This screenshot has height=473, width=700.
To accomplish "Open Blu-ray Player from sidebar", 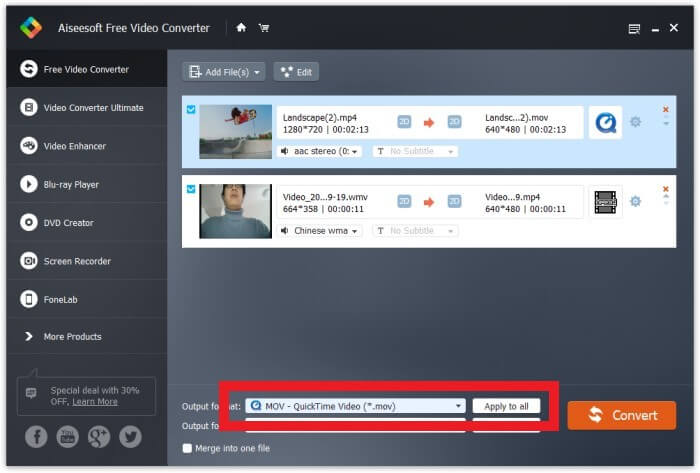I will pos(87,184).
